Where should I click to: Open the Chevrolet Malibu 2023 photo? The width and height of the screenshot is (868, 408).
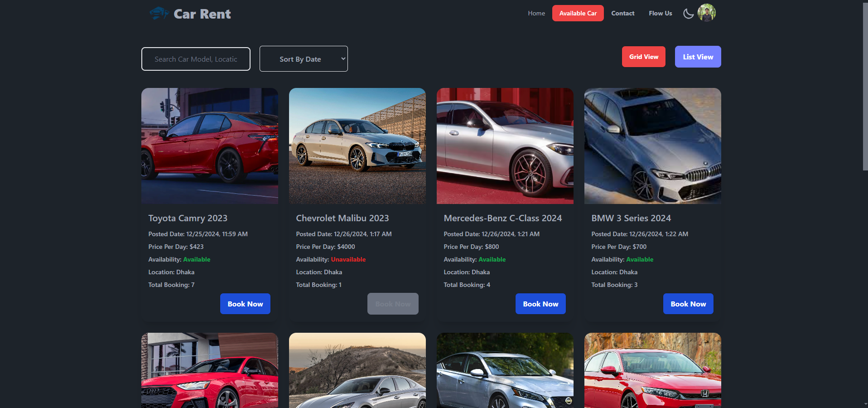coord(357,146)
